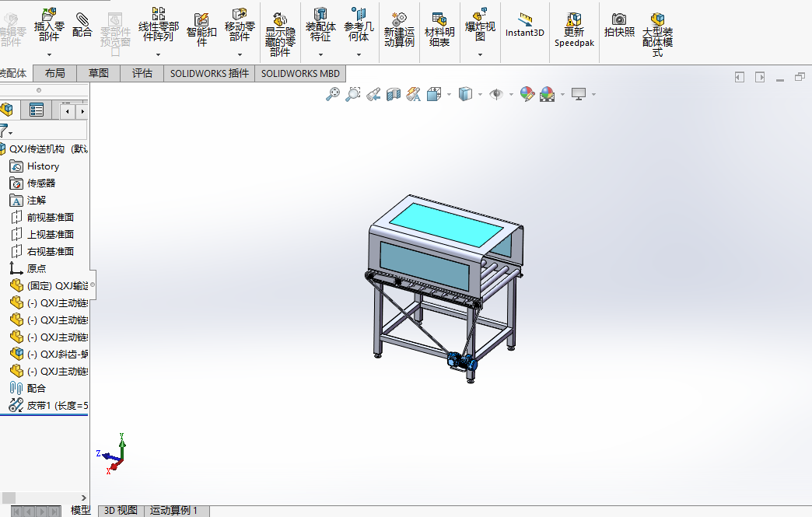Viewport: 812px width, 517px height.
Task: Expand Linear Component Pattern dropdown arrow
Action: pyautogui.click(x=159, y=55)
